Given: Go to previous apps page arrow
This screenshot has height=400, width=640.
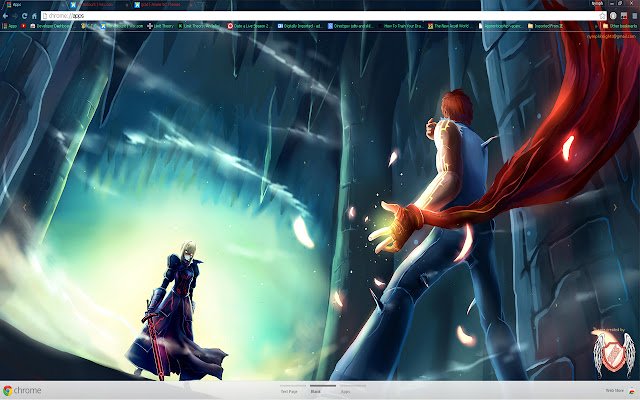Looking at the screenshot, I should click(x=24, y=207).
